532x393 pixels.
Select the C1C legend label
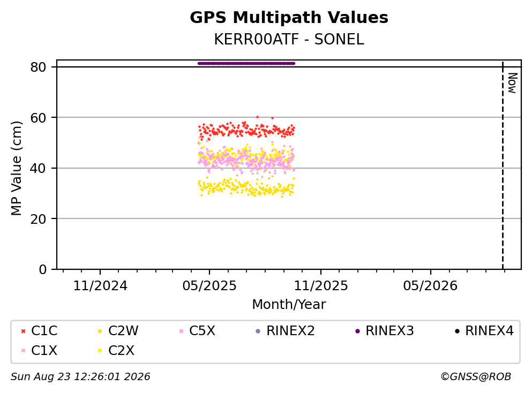tap(44, 330)
